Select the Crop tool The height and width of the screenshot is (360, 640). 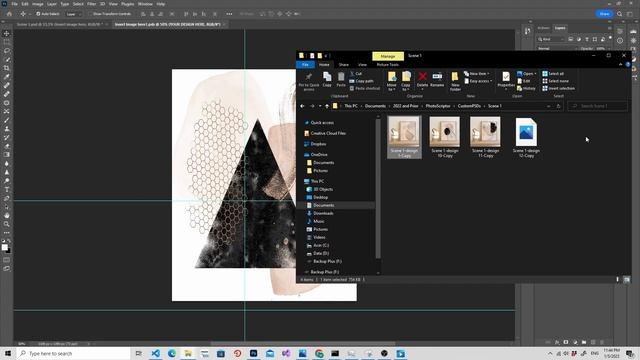tap(7, 68)
